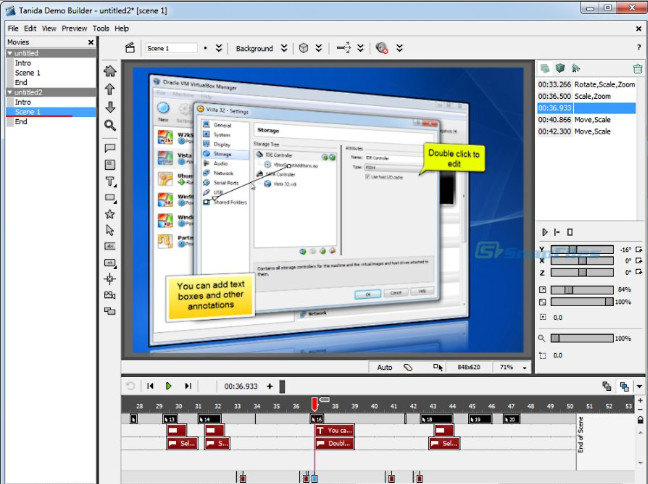Select the Home tool in the vertical toolbar
The height and width of the screenshot is (484, 648).
pyautogui.click(x=110, y=71)
